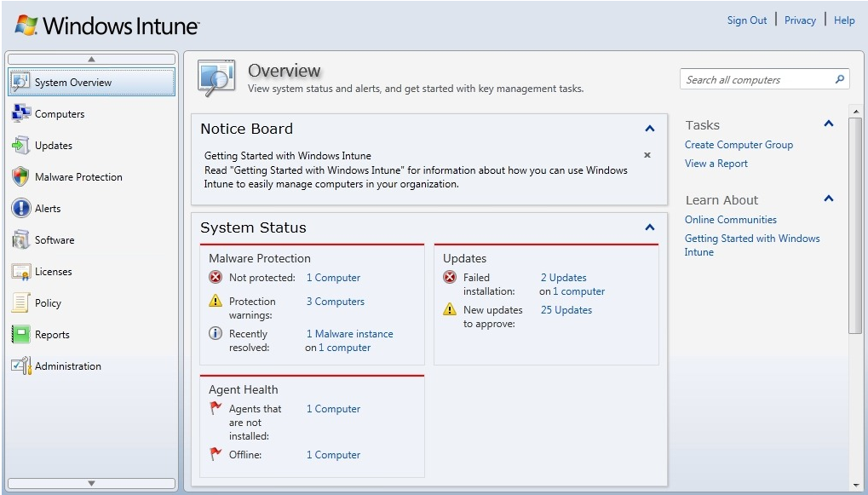Click the Administration tools icon
868x495 pixels.
point(20,366)
